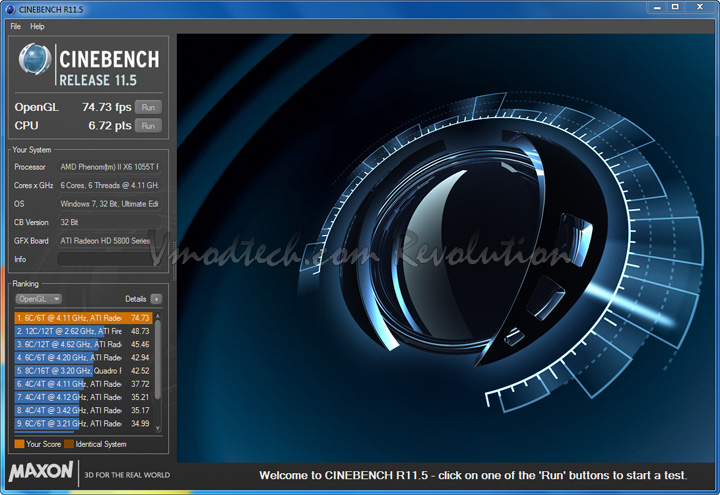Click the Details label in Ranking
720x495 pixels.
tap(135, 299)
